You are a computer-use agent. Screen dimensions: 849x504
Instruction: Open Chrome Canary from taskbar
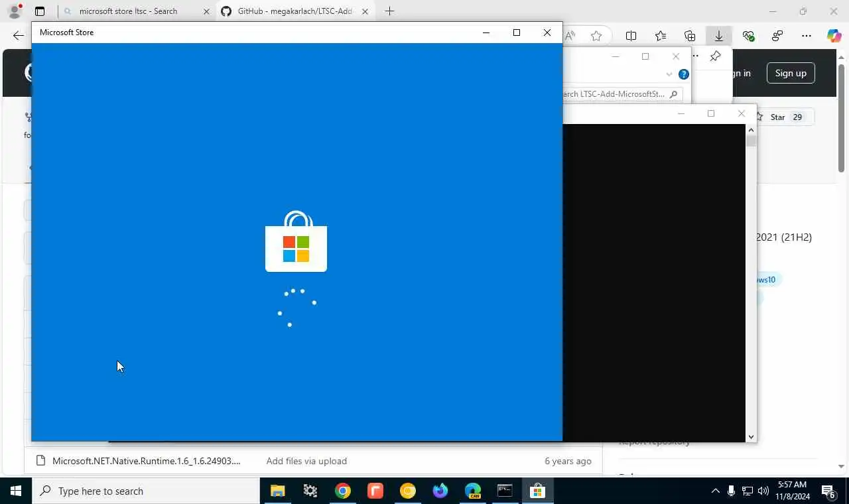pos(407,491)
